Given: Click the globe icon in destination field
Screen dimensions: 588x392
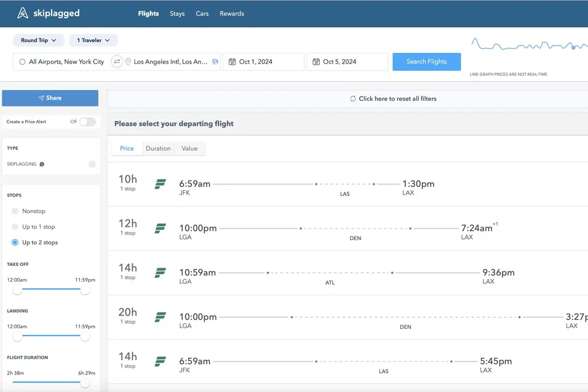Looking at the screenshot, I should (215, 61).
